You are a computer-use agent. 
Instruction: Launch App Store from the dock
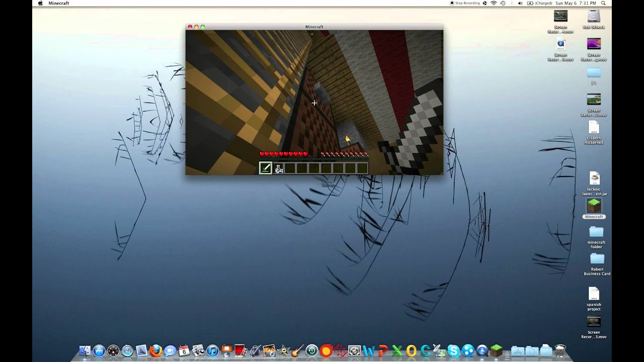99,350
